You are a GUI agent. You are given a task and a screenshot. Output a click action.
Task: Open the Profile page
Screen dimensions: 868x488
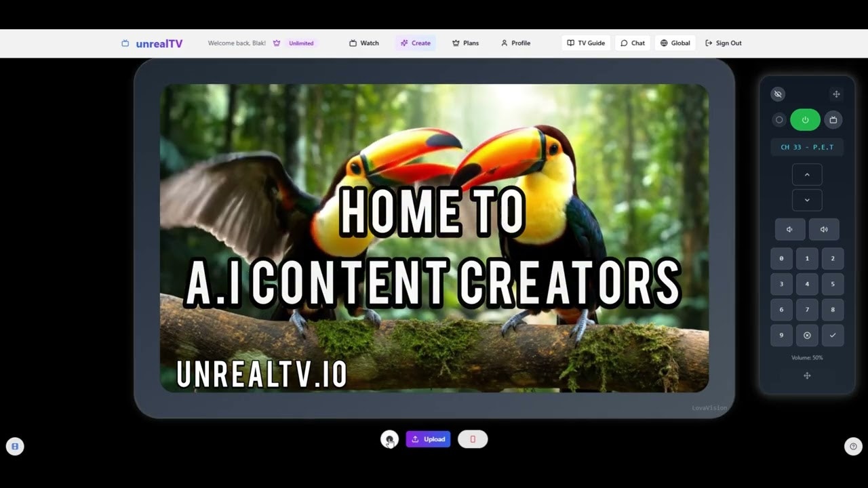click(x=515, y=43)
